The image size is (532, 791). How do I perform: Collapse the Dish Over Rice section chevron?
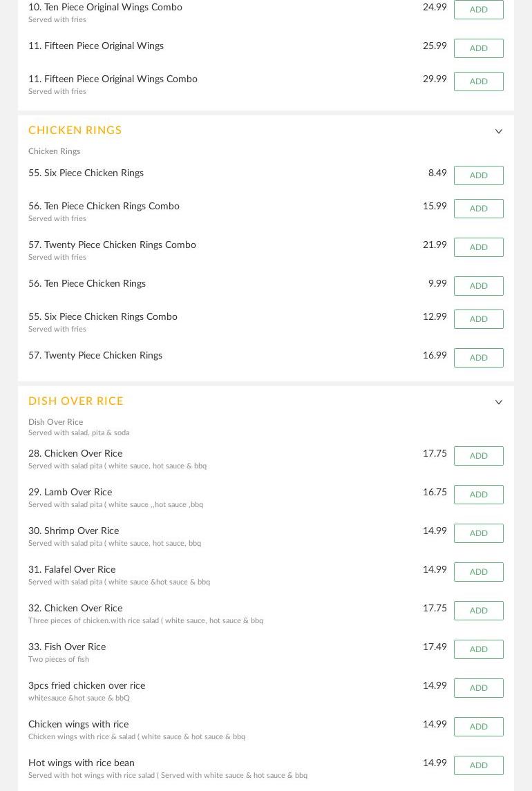pyautogui.click(x=498, y=402)
